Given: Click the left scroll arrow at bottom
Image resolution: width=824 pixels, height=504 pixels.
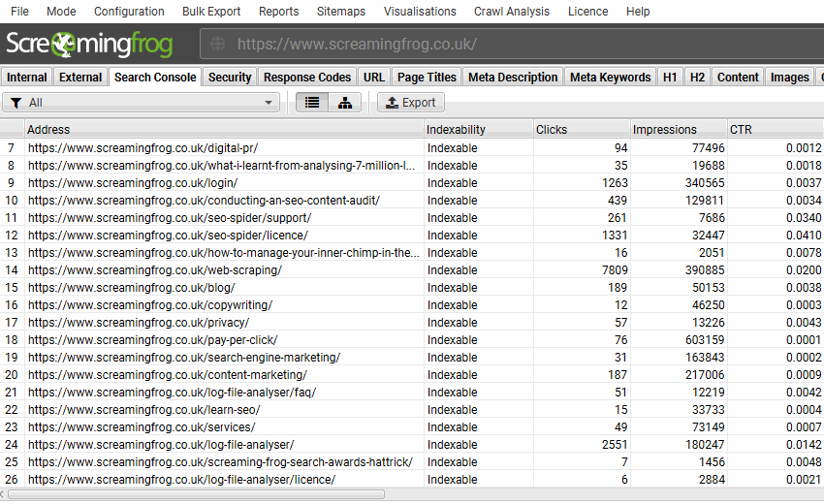Looking at the screenshot, I should pos(3,494).
